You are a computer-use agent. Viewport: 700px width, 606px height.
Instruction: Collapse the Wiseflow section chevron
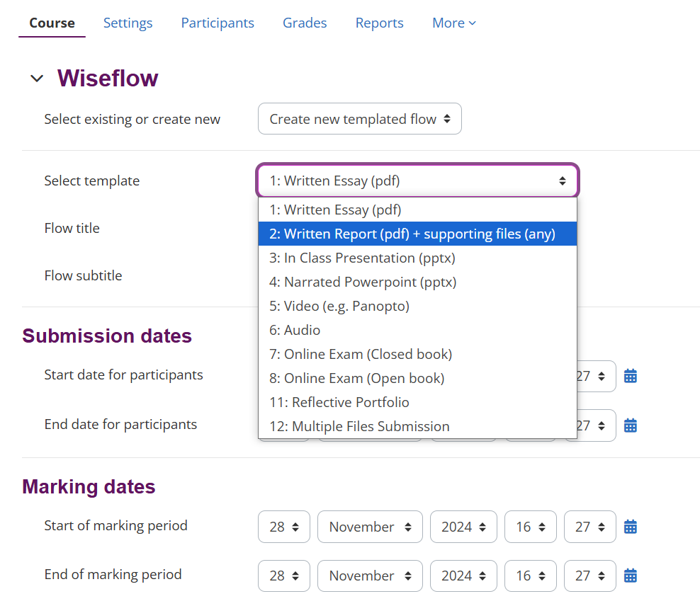pos(37,79)
